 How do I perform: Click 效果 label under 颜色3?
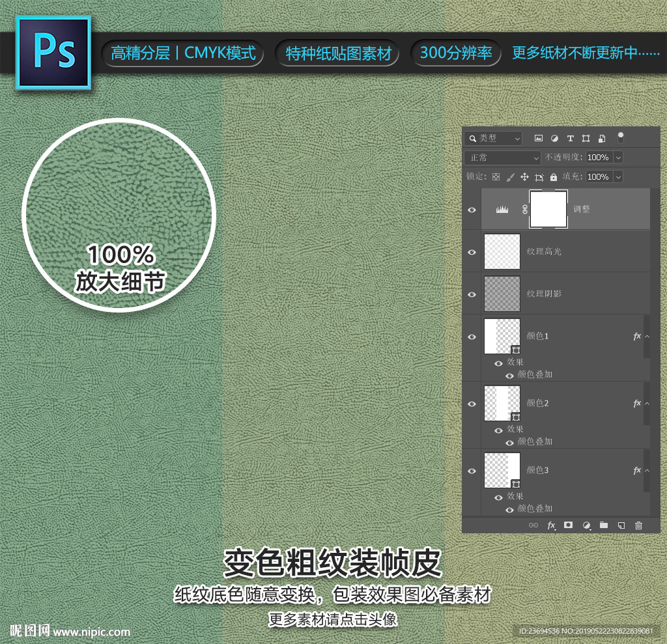[x=515, y=496]
